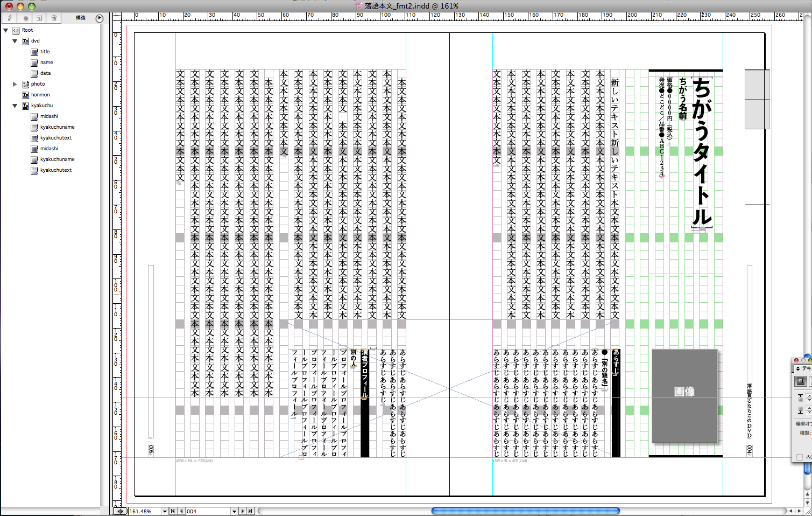Click the validate structure lightning icon
Viewport: 812px width, 516px height.
[10, 18]
